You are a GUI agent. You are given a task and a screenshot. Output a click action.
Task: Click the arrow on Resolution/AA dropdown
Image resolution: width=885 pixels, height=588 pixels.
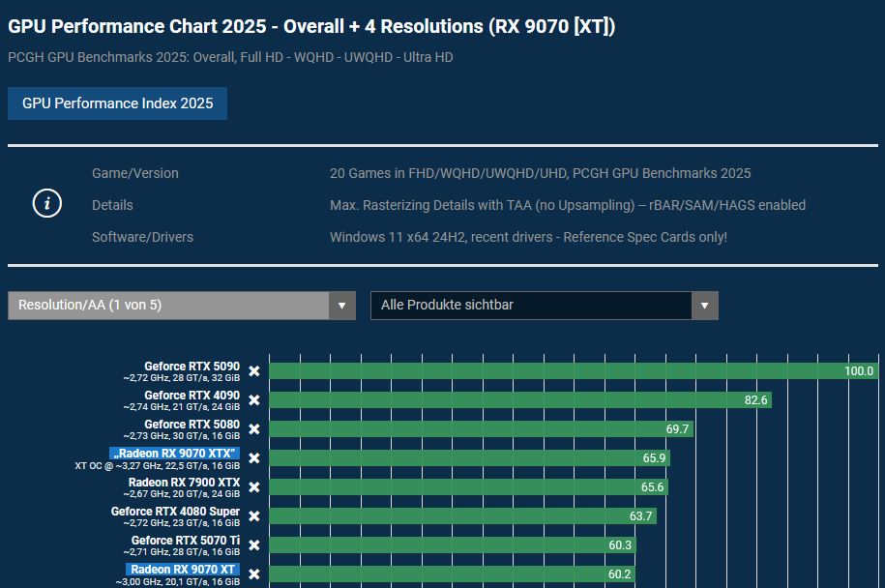[x=342, y=306]
